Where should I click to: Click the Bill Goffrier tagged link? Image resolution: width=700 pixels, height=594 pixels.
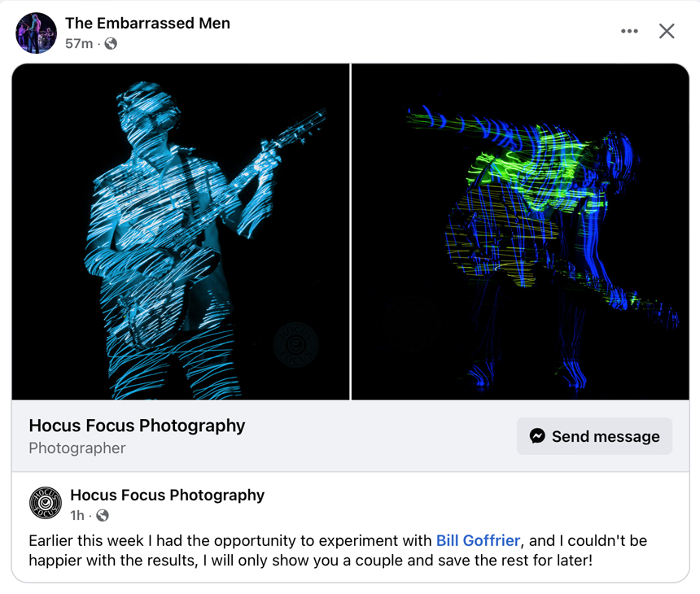[479, 540]
